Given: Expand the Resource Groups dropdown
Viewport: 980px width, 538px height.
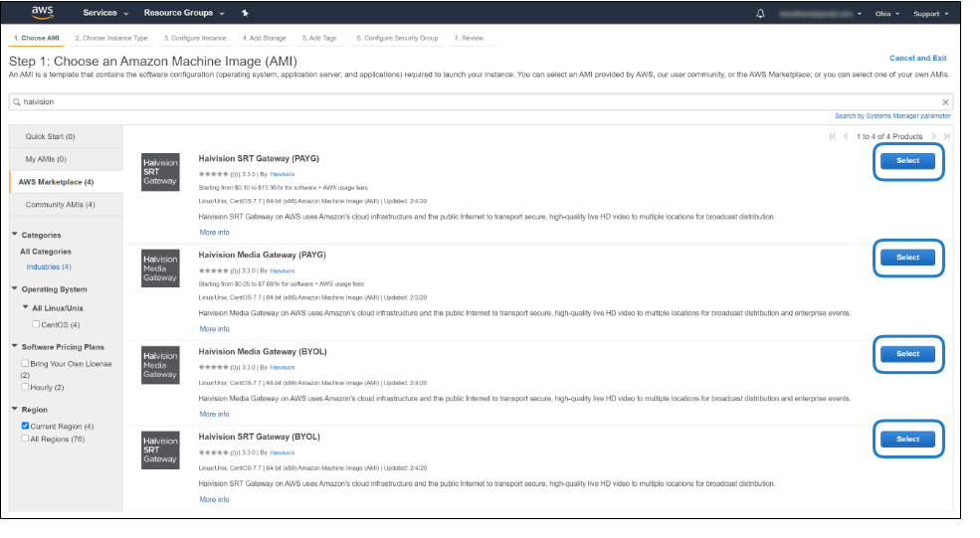Looking at the screenshot, I should pos(183,14).
